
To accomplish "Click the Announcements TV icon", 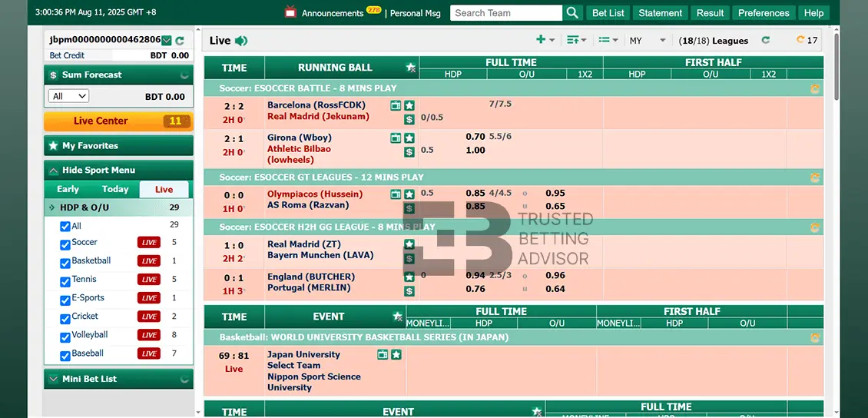I will pos(290,12).
